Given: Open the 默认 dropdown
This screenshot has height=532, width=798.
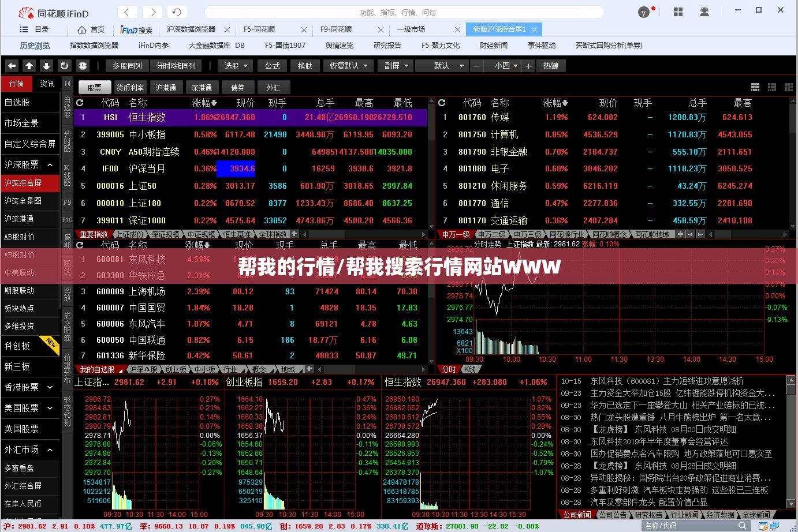Looking at the screenshot, I should pyautogui.click(x=442, y=66).
